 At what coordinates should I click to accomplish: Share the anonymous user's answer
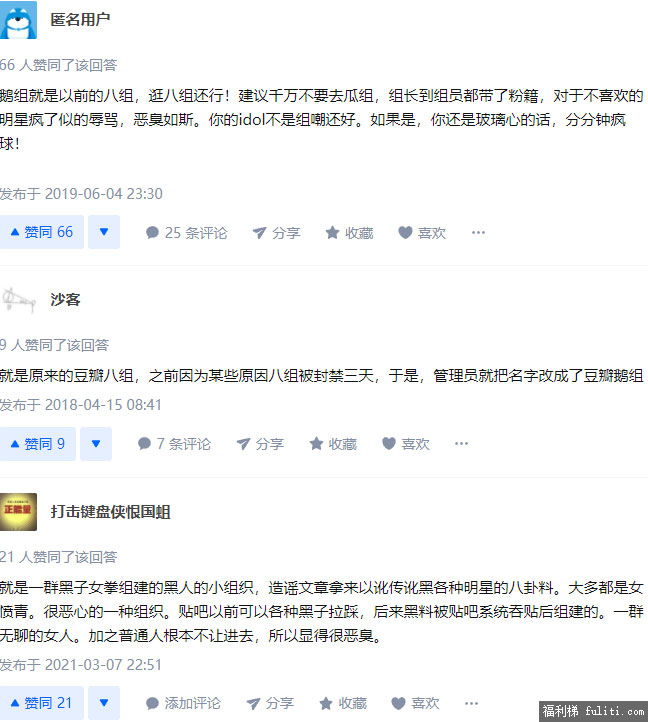click(276, 233)
